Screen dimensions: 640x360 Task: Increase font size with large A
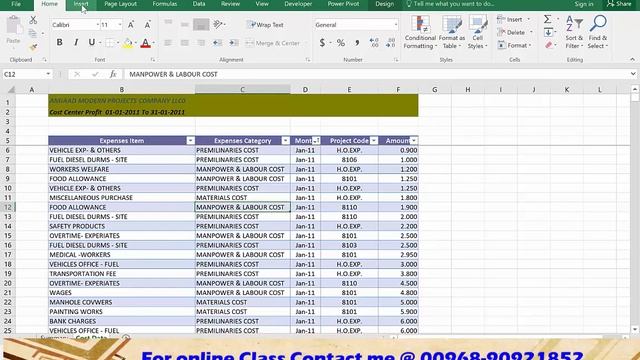click(x=131, y=25)
